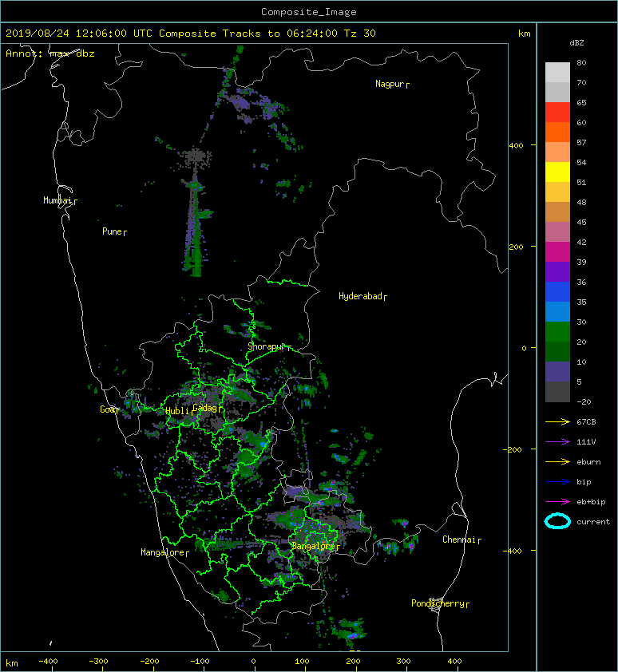Click the yellow 54 dBZ color swatch
The height and width of the screenshot is (672, 618).
[557, 172]
